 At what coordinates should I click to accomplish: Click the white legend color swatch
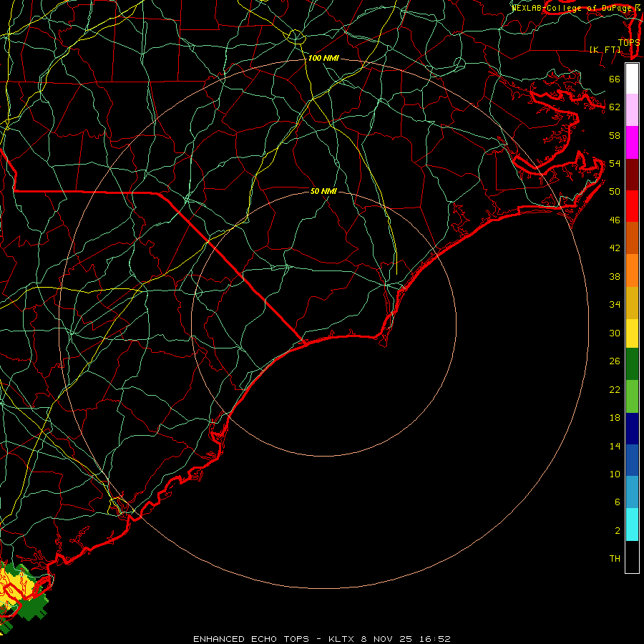632,79
